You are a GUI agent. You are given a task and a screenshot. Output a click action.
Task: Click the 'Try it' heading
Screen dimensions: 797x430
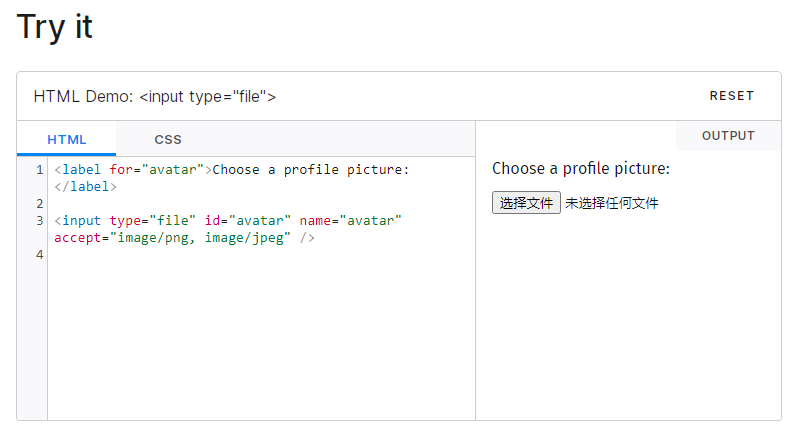55,27
